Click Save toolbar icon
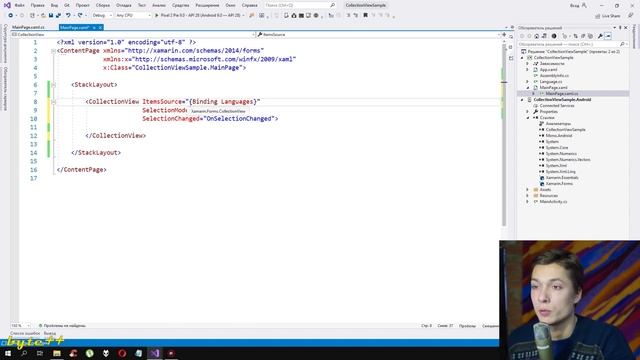Screen dimensions: 640x360 (51, 15)
